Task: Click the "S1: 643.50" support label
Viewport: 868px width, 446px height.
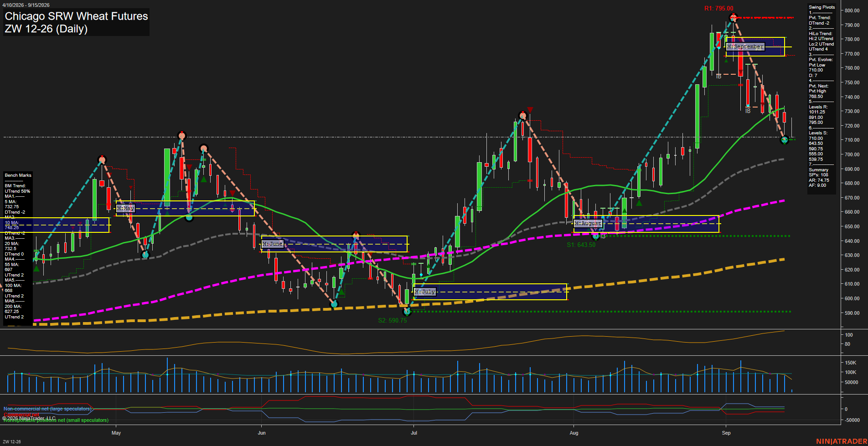Action: point(581,245)
